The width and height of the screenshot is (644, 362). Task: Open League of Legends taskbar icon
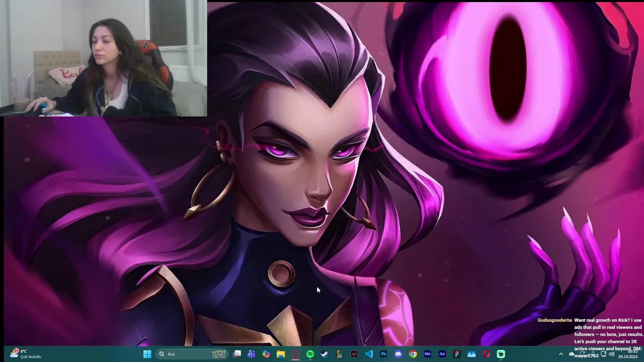click(340, 354)
